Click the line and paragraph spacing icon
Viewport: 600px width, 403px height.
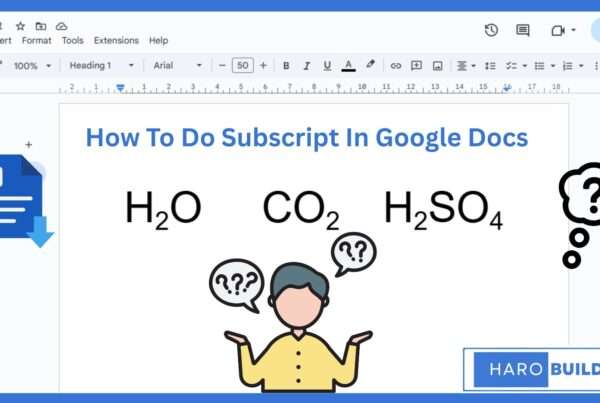pos(490,66)
